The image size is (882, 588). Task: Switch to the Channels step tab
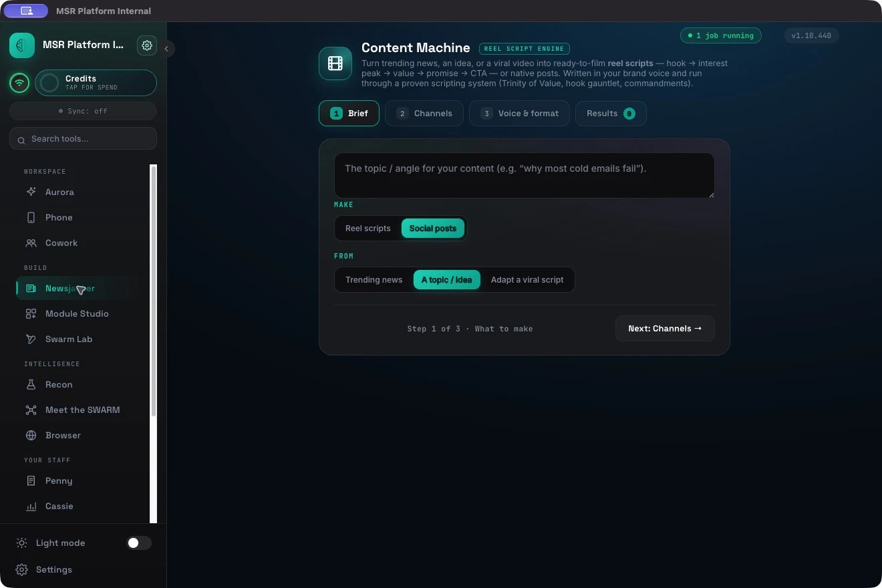(424, 114)
